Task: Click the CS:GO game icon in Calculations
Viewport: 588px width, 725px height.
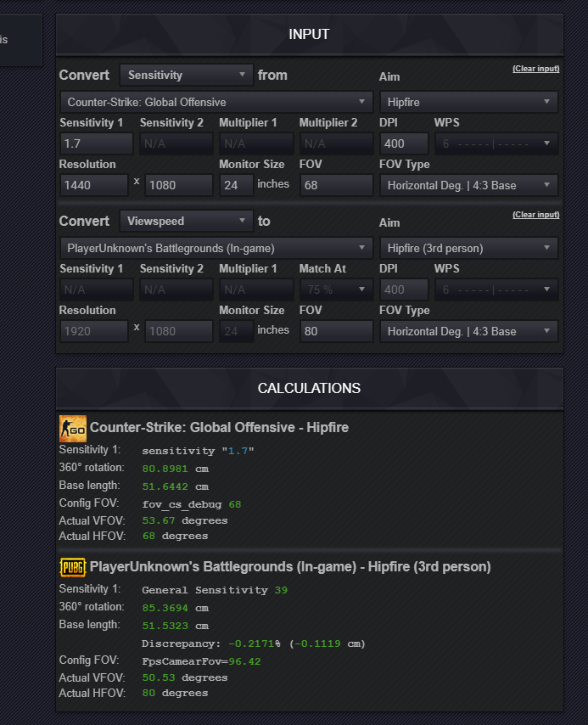Action: pyautogui.click(x=73, y=428)
